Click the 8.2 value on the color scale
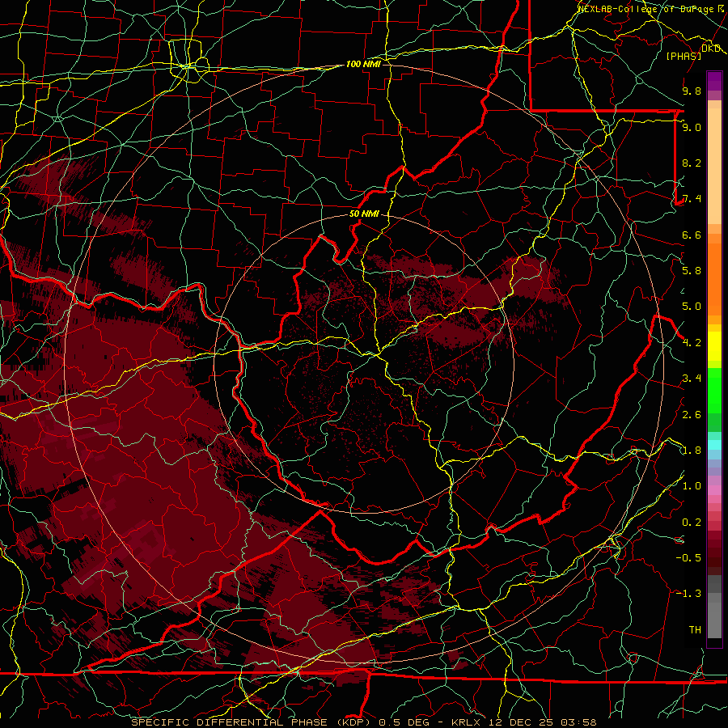This screenshot has width=728, height=728. [x=692, y=163]
